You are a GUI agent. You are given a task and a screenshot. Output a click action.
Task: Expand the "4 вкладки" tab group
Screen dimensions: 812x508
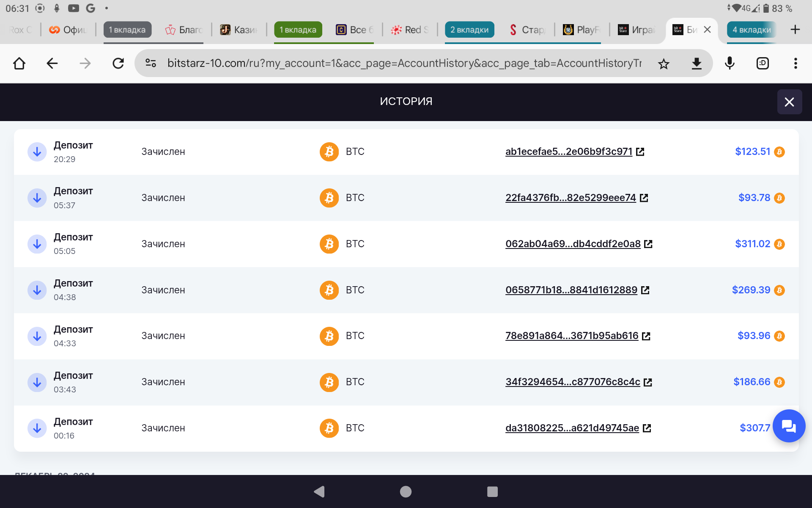coord(752,30)
